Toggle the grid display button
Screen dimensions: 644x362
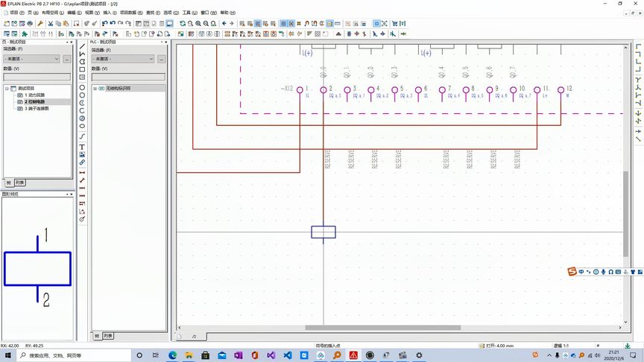click(283, 23)
